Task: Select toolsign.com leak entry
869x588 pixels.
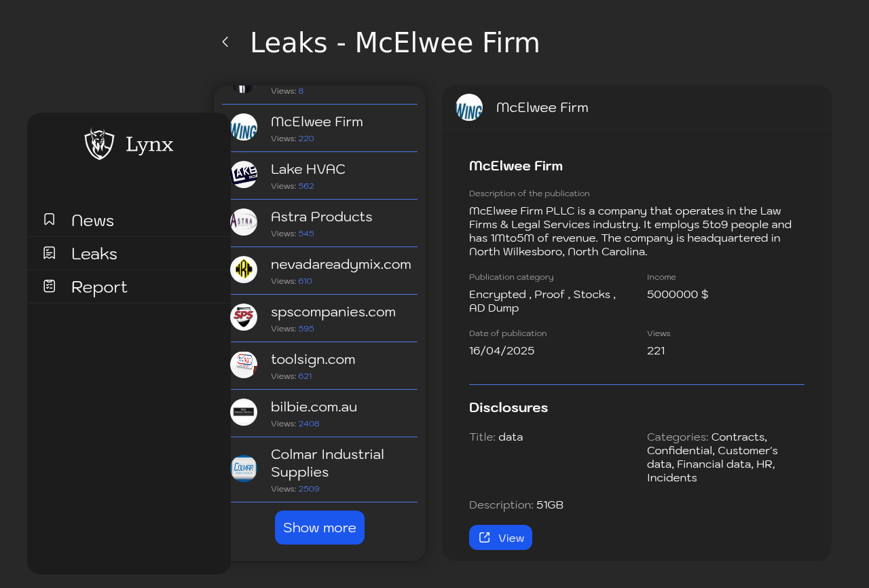Action: pyautogui.click(x=320, y=366)
